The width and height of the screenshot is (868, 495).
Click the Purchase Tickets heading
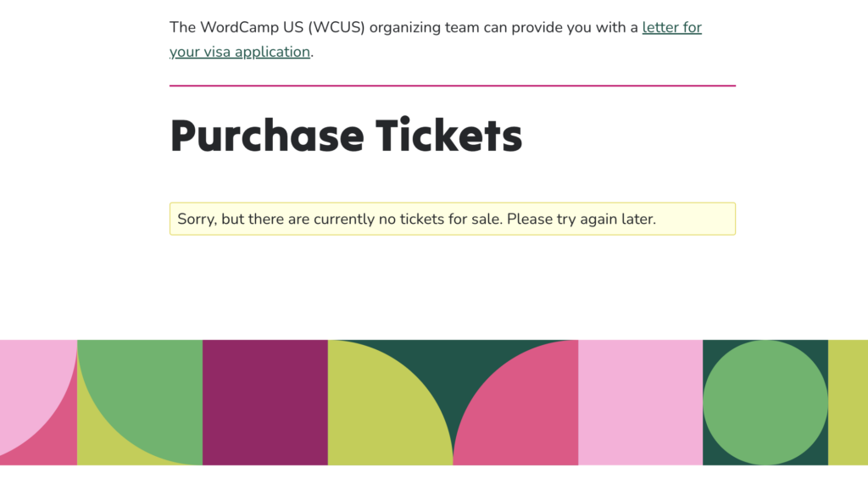346,136
